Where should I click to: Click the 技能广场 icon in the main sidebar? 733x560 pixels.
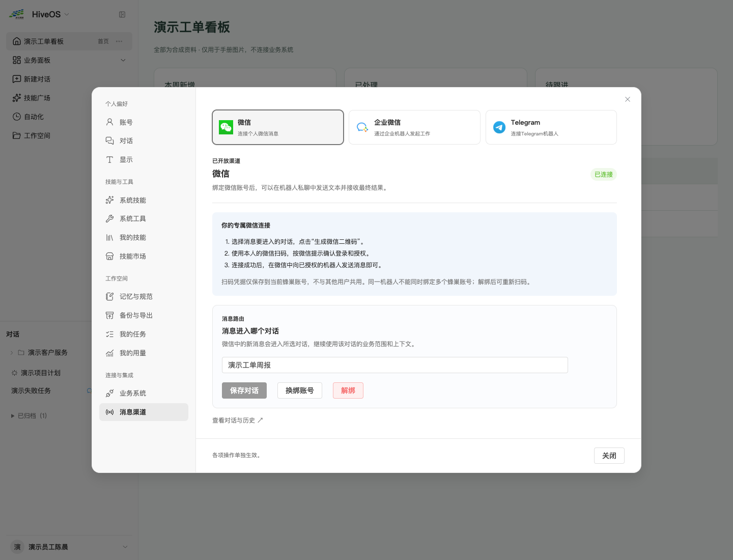click(x=17, y=98)
